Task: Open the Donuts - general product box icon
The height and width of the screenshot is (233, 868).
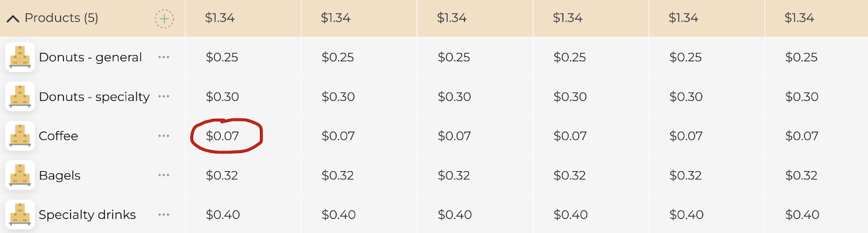Action: pos(20,57)
